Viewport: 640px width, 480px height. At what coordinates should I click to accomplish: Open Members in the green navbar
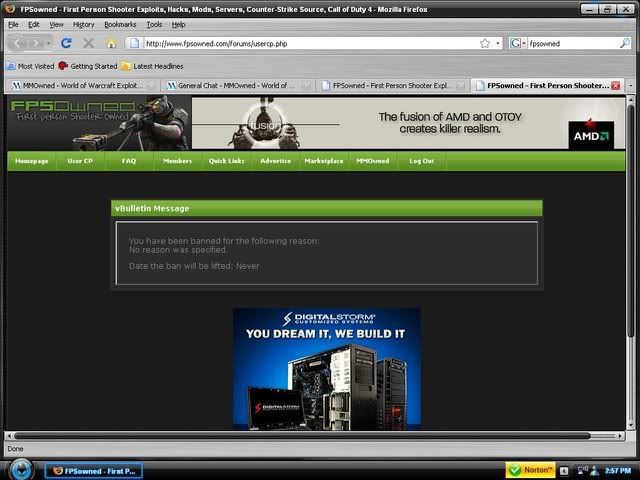[x=178, y=161]
